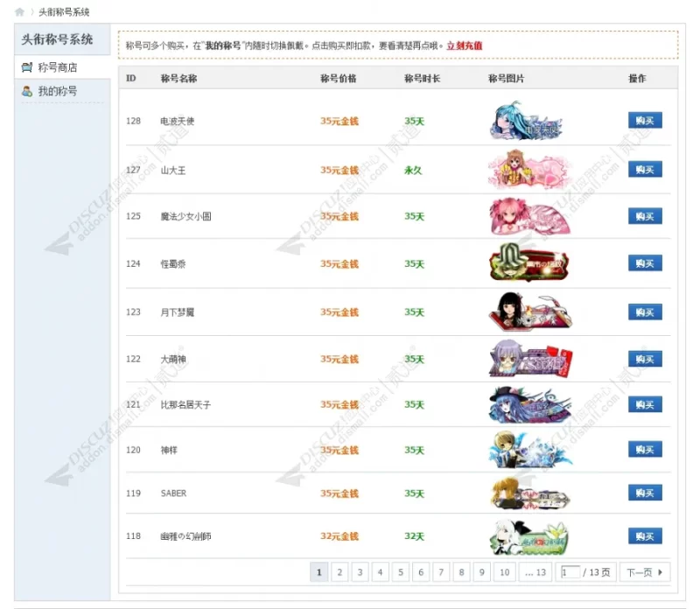Click the 称号时长 column header
The image size is (700, 609).
pyautogui.click(x=422, y=79)
